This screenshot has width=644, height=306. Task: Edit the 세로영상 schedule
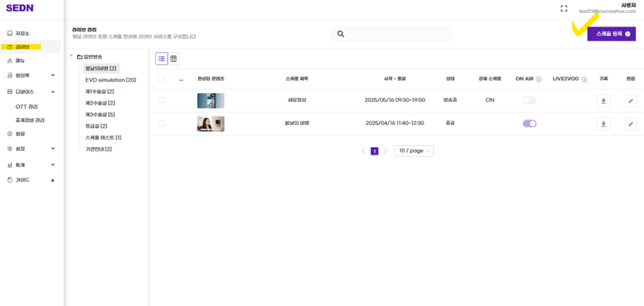[x=631, y=101]
